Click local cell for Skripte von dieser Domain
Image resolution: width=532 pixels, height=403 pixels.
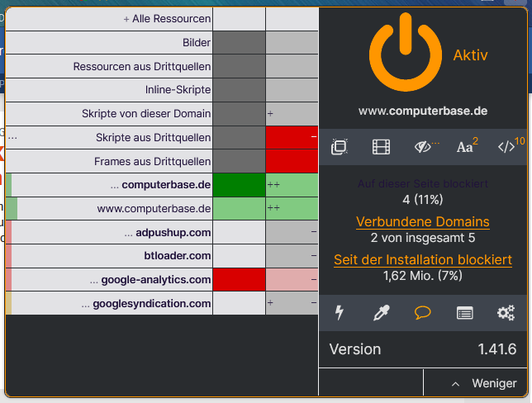[x=292, y=113]
